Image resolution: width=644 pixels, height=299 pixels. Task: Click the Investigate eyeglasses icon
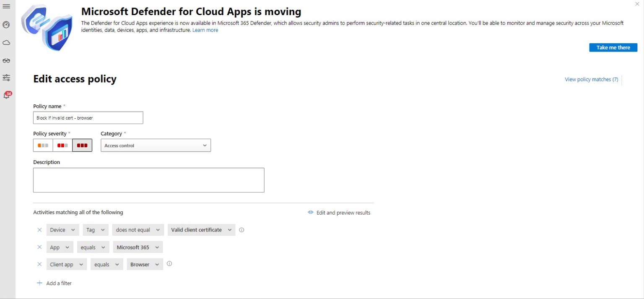(x=6, y=60)
